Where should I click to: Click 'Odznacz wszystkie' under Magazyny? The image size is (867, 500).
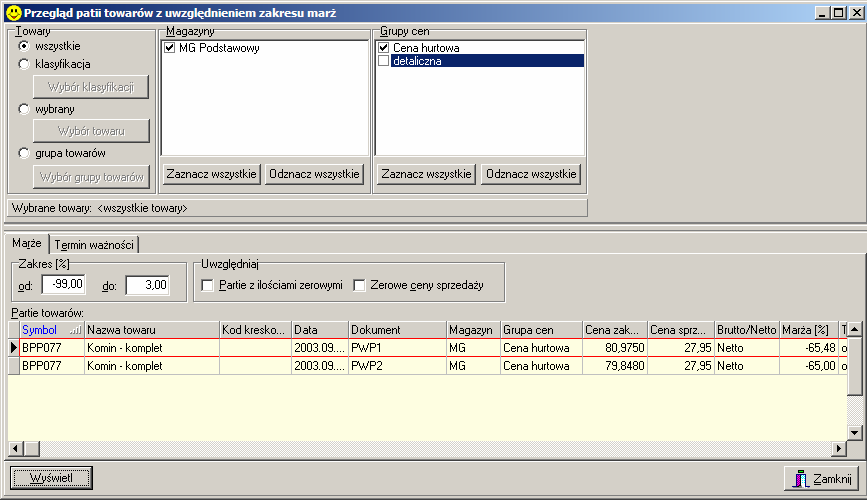click(x=314, y=174)
